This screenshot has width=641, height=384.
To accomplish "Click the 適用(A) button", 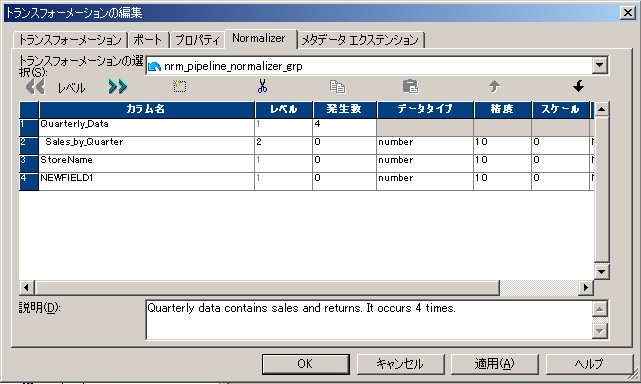I will click(494, 364).
